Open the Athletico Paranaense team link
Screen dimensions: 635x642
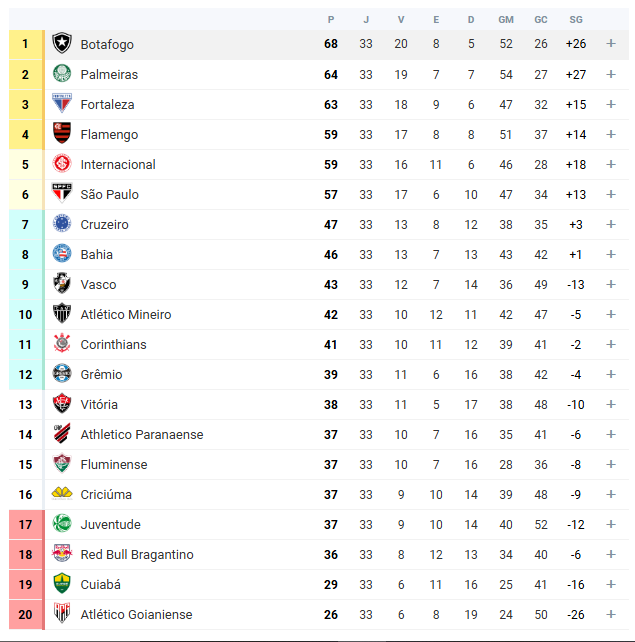pos(142,434)
